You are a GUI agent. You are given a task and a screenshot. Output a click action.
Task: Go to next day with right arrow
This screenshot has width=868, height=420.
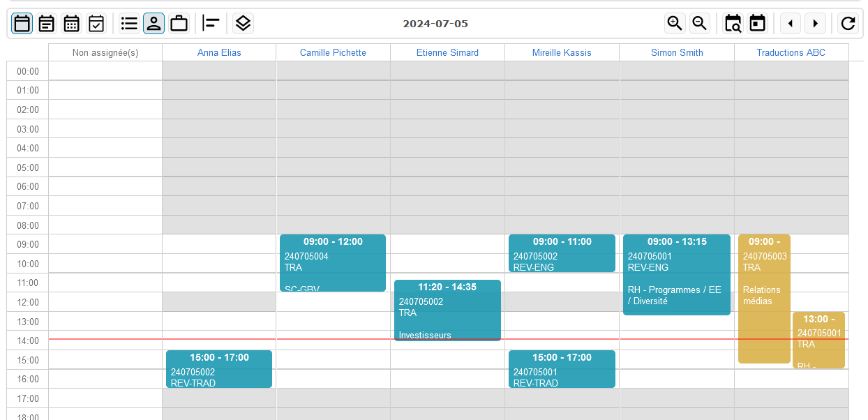click(x=815, y=24)
